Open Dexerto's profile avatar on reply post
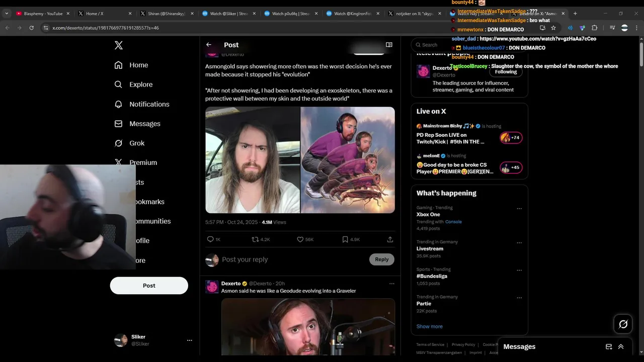Screen dimensions: 644x362 (212, 287)
